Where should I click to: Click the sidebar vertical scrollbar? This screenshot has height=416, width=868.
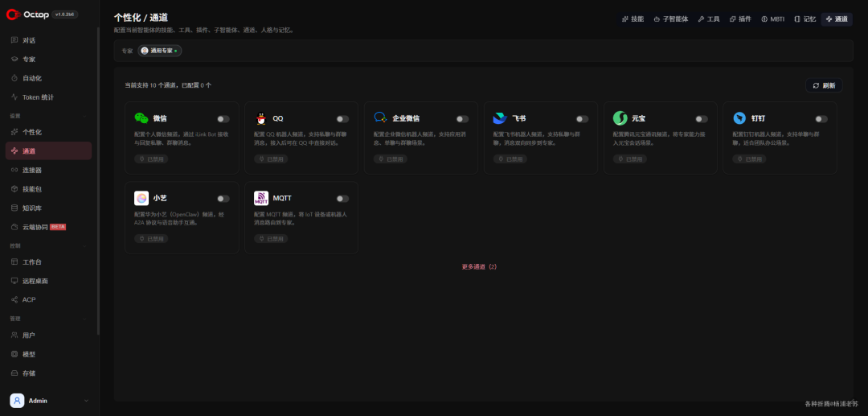(99, 180)
